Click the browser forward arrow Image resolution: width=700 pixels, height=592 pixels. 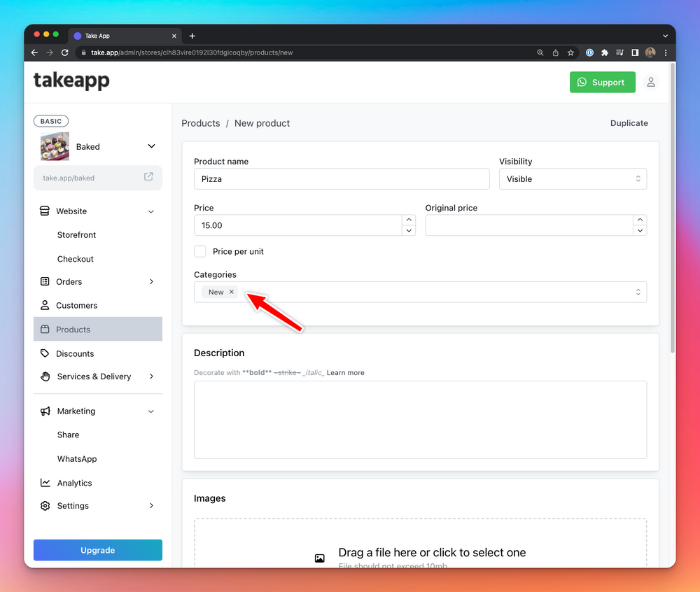[x=50, y=52]
